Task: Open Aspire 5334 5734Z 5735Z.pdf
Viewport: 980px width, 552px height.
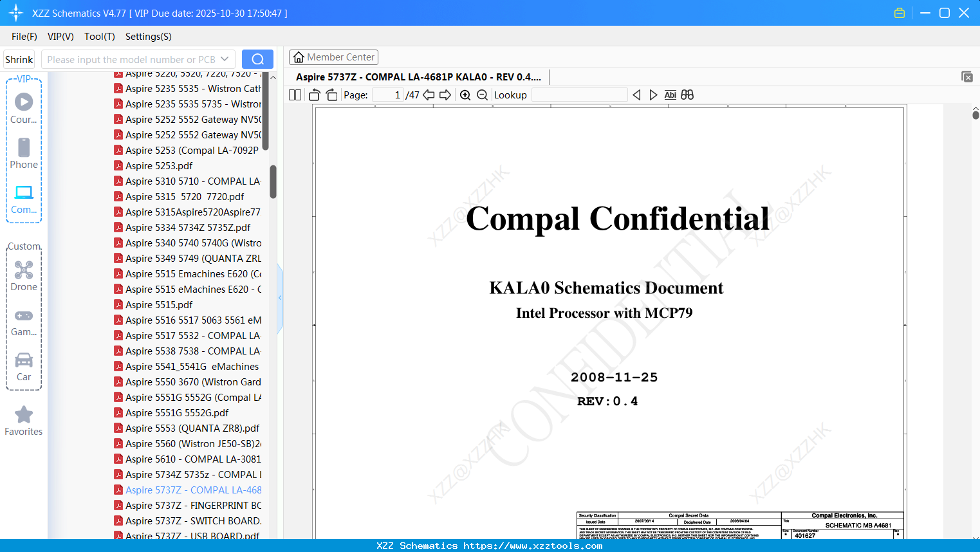Action: point(188,228)
